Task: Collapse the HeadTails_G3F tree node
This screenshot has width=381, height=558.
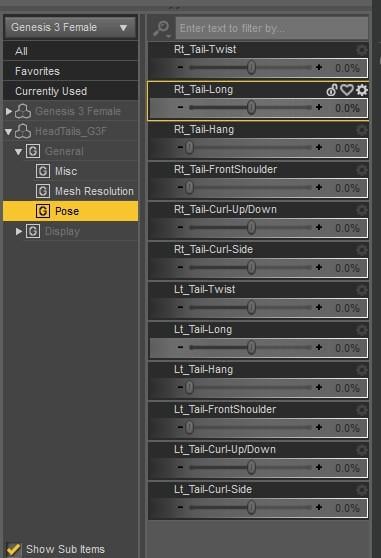Action: pos(9,132)
